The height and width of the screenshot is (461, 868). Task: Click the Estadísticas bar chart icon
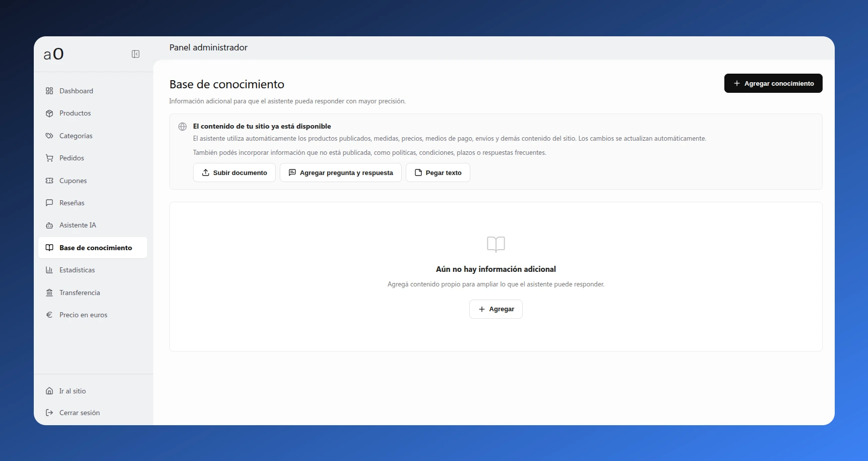pyautogui.click(x=49, y=270)
